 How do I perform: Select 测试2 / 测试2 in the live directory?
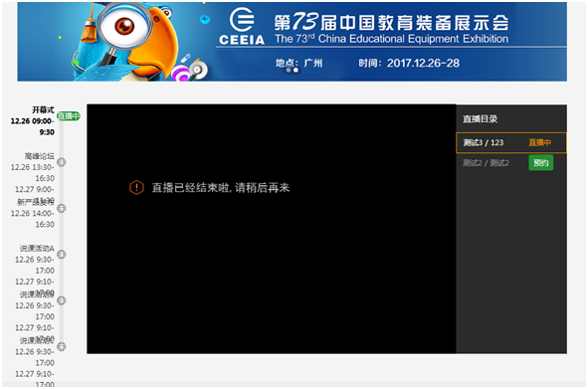click(x=486, y=163)
